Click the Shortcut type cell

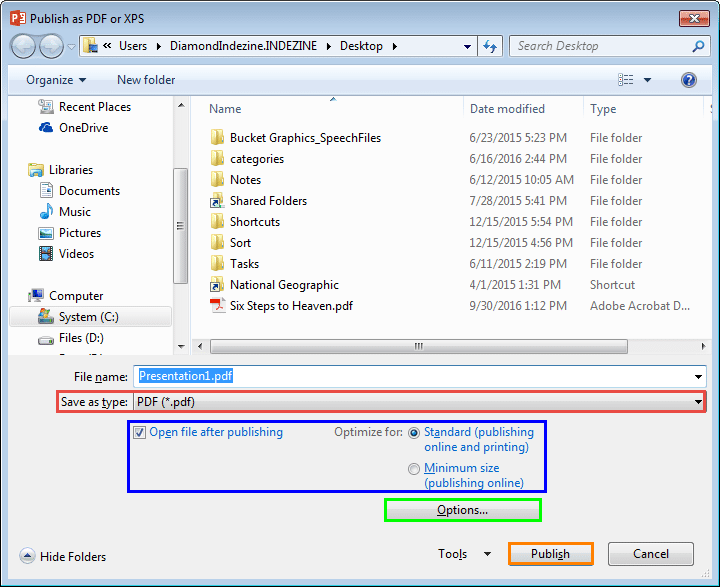pyautogui.click(x=612, y=285)
